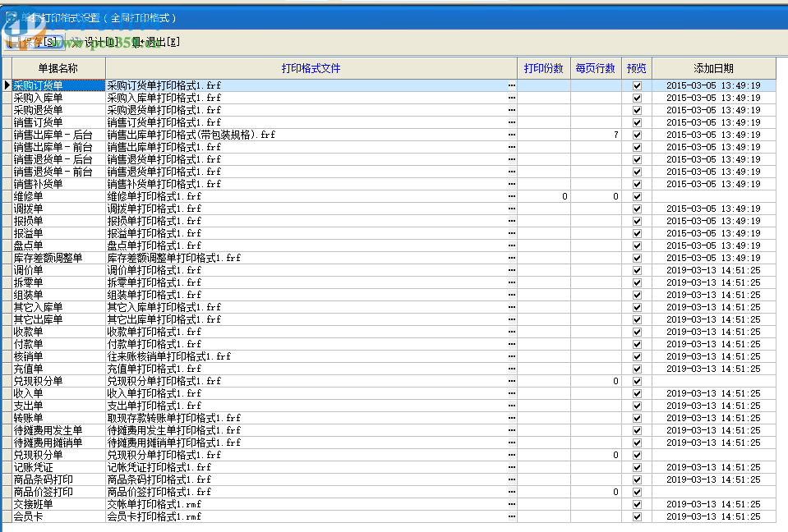Toggle preview checkbox for 库存差额调整单
The height and width of the screenshot is (532, 788).
637,258
